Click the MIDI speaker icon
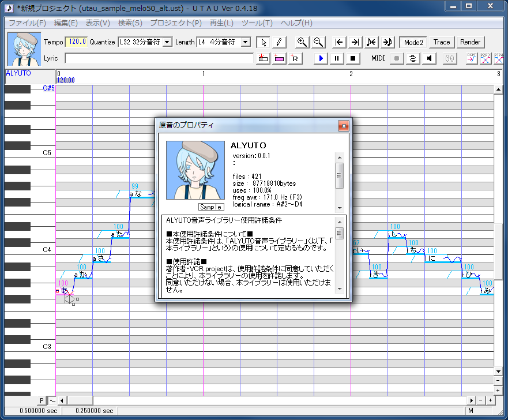The height and width of the screenshot is (420, 508). pos(429,58)
